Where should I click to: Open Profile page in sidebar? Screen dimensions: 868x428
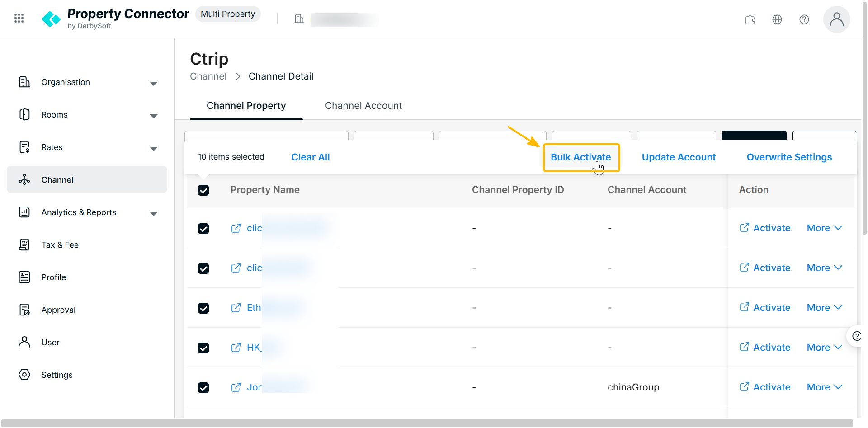pyautogui.click(x=87, y=277)
